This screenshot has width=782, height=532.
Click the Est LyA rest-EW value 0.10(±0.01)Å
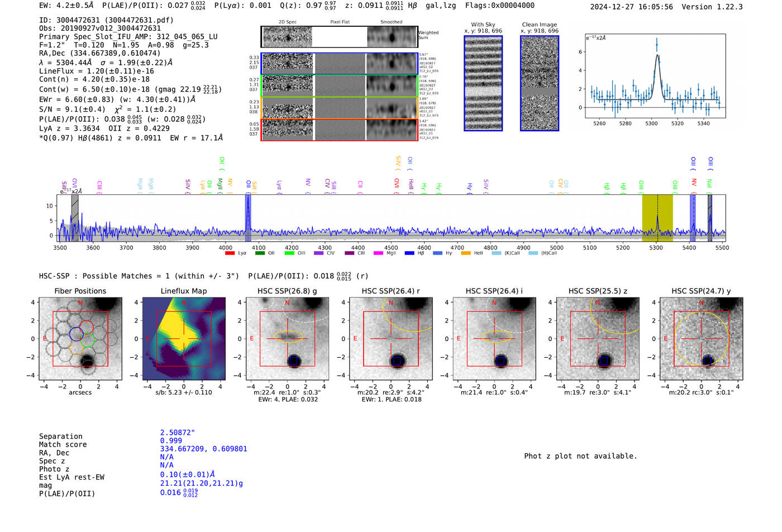pyautogui.click(x=188, y=475)
